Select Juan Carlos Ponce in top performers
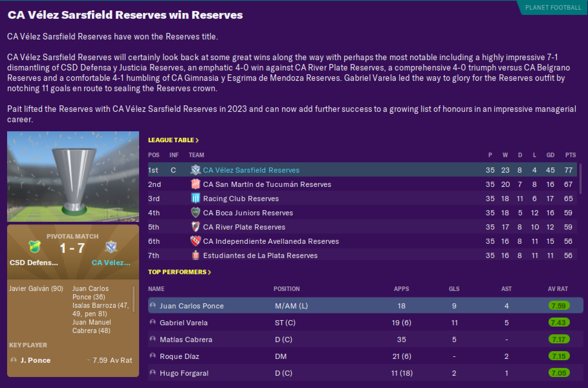This screenshot has height=388, width=588. (x=191, y=306)
